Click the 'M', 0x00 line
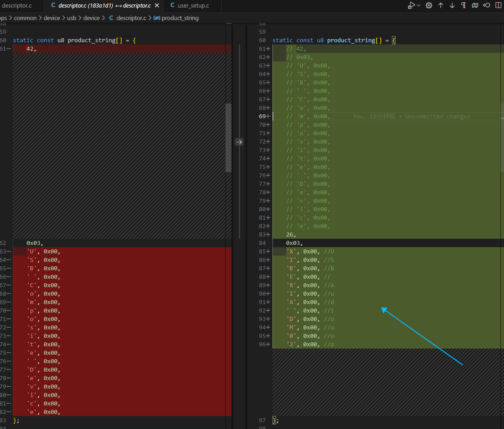This screenshot has height=429, width=504. [310, 327]
